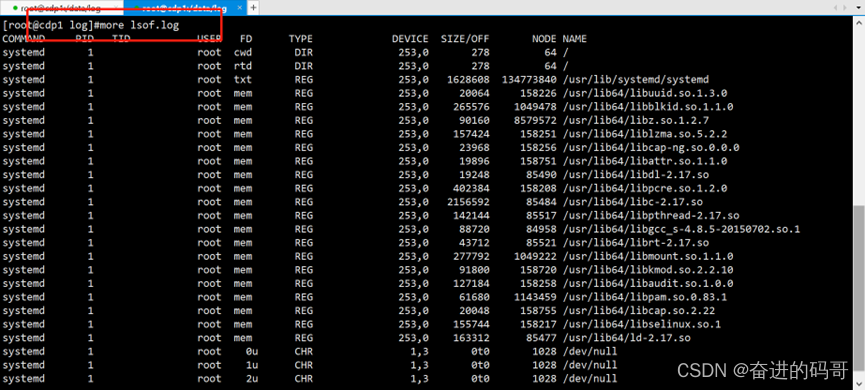
Task: Click the path /usr/lib64/libaudit.so.1.0.0
Action: [648, 284]
